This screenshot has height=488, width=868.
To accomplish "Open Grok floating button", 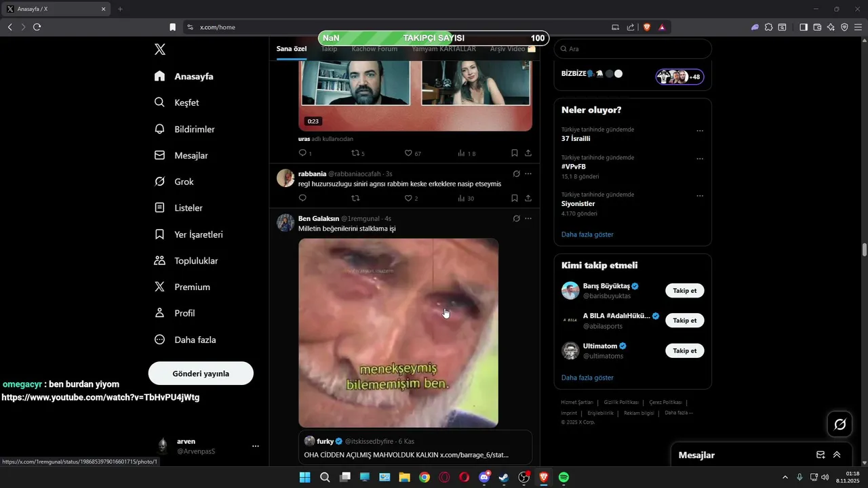I will (840, 424).
